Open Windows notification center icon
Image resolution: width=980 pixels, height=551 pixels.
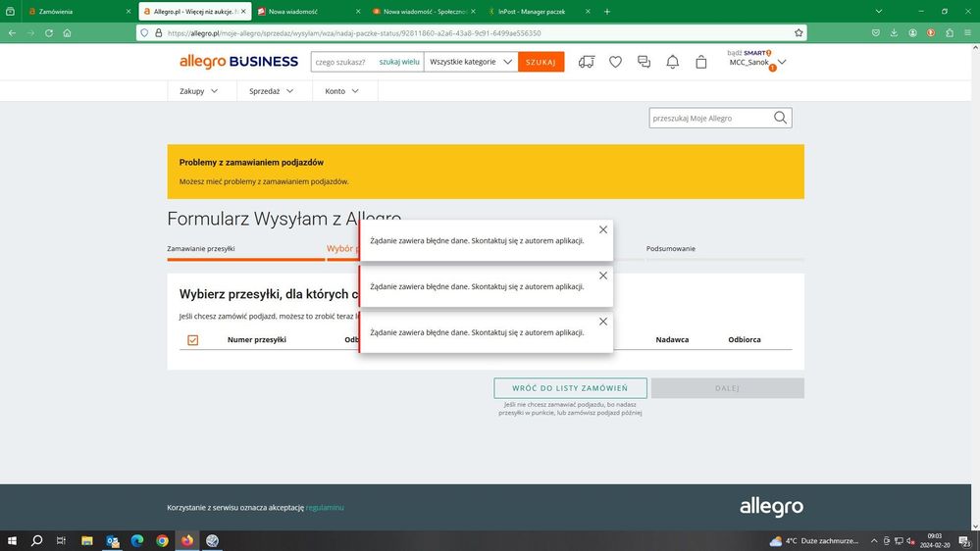click(965, 541)
